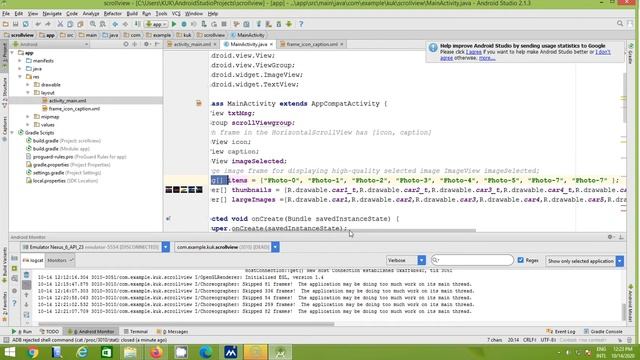Image resolution: width=640 pixels, height=360 pixels.
Task: Click scroll-from-source target icon in Project panel
Action: pyautogui.click(x=126, y=44)
